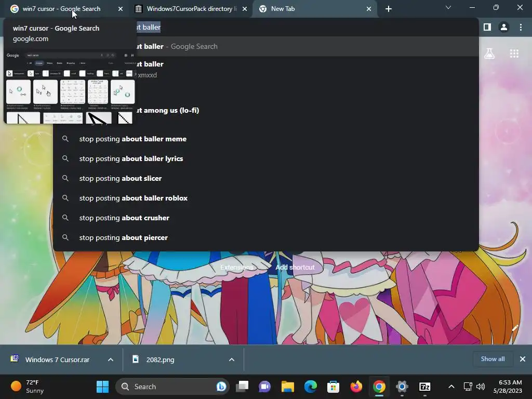This screenshot has width=532, height=399.
Task: Open the weather widget showing 72°F Sunny
Action: click(x=28, y=387)
